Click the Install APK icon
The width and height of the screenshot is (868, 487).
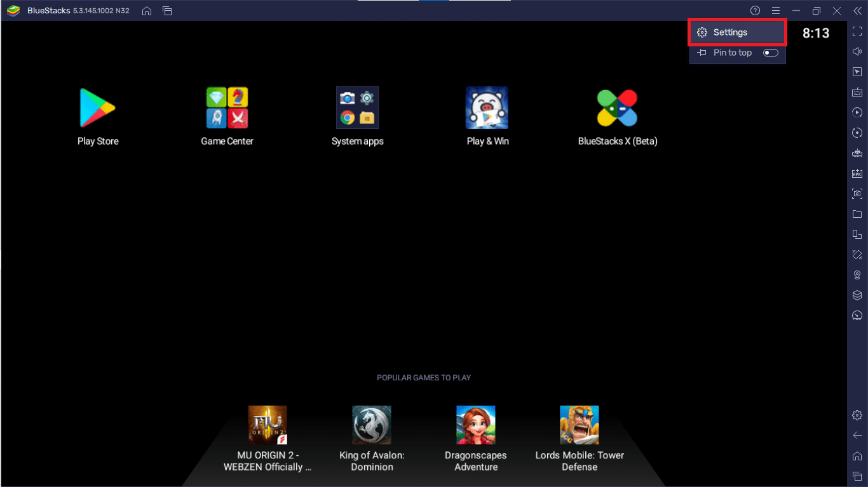point(857,173)
